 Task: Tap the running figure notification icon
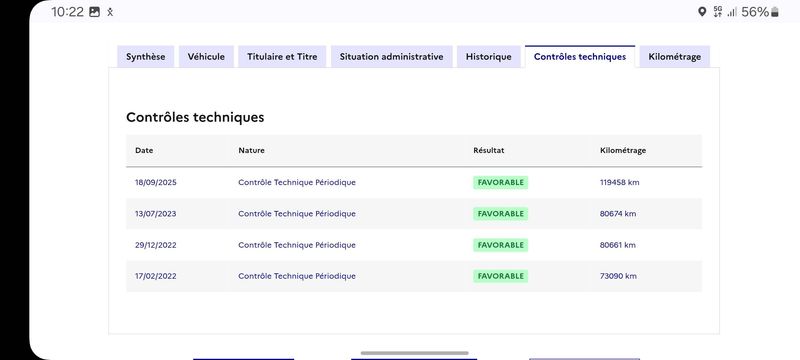click(110, 12)
